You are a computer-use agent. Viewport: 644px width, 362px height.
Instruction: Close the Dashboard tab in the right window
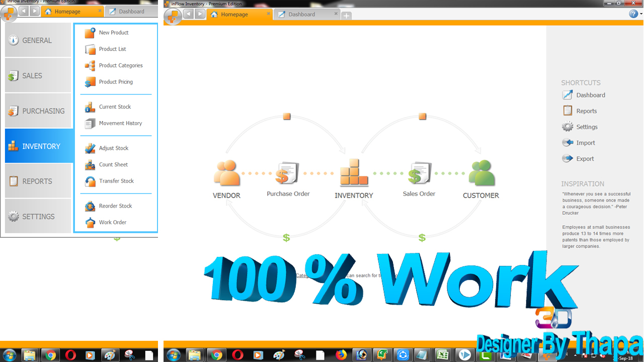[x=337, y=14]
